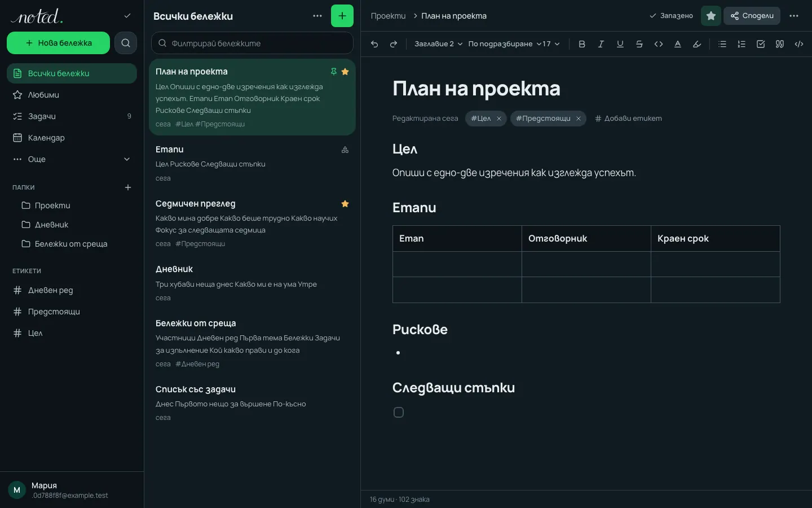The height and width of the screenshot is (508, 812).
Task: Open the search icon beside Нова бележка
Action: click(126, 43)
